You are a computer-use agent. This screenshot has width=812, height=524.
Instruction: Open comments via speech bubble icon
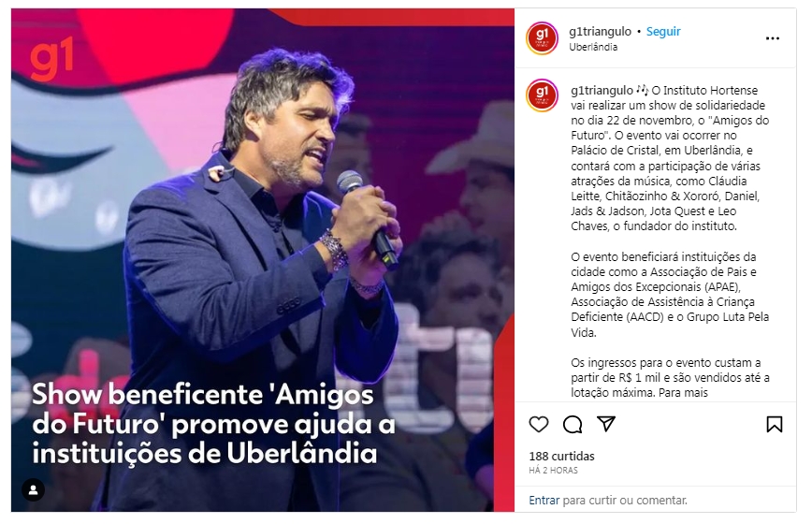point(573,425)
